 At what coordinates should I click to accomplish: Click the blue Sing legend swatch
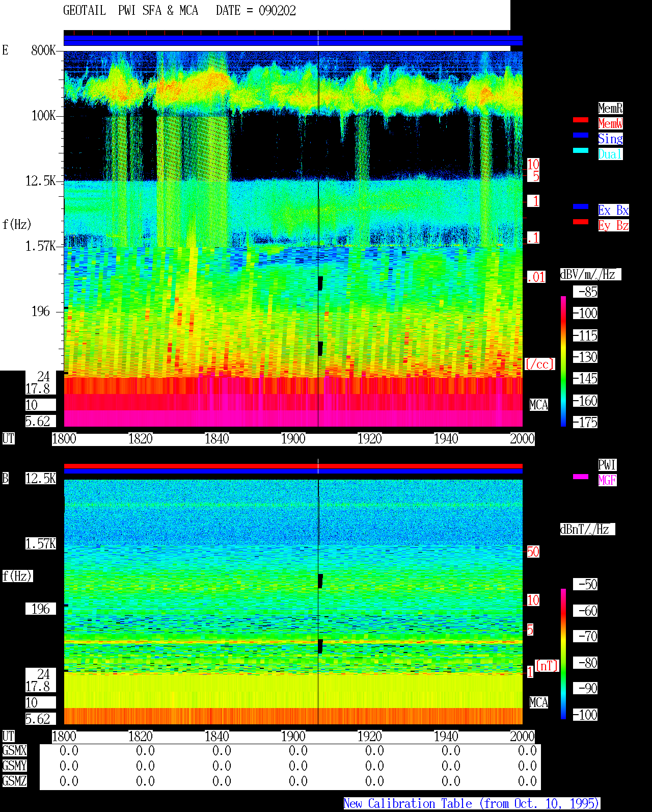(581, 135)
